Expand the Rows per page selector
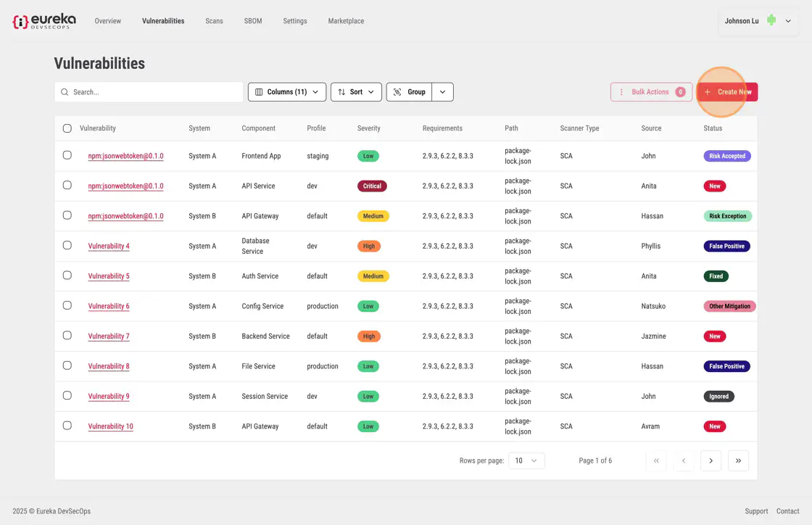The image size is (812, 525). (x=526, y=460)
